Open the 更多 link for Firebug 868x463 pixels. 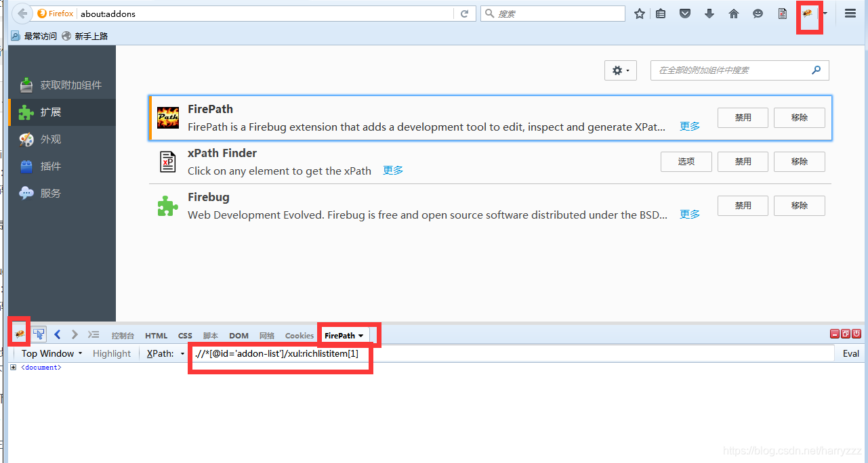(690, 215)
